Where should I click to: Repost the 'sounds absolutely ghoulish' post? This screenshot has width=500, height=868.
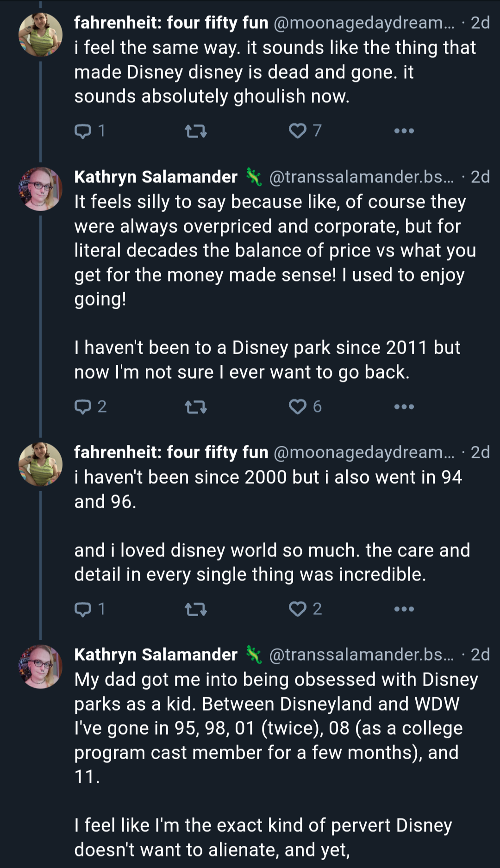click(196, 132)
